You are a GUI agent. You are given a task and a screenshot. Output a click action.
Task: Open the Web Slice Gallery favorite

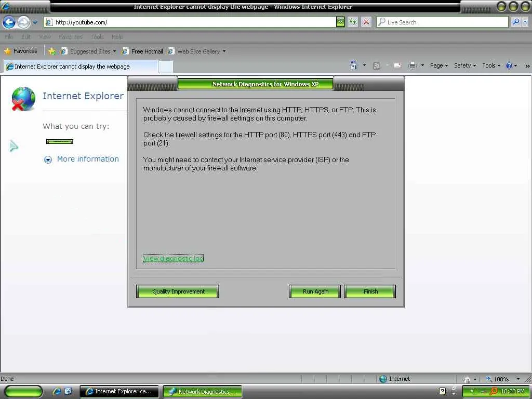click(x=194, y=51)
